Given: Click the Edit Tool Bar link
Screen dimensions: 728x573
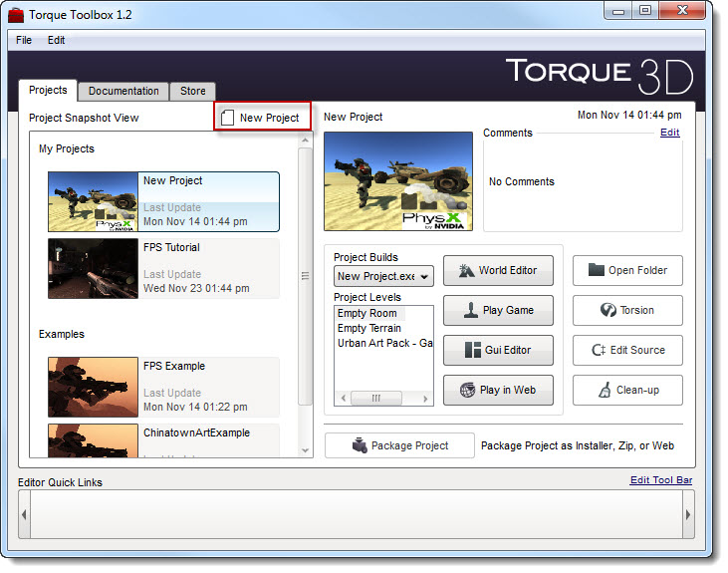Looking at the screenshot, I should (x=661, y=480).
